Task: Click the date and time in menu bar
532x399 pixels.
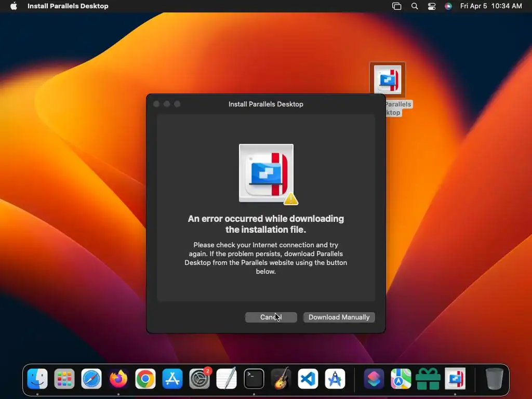Action: (490, 6)
